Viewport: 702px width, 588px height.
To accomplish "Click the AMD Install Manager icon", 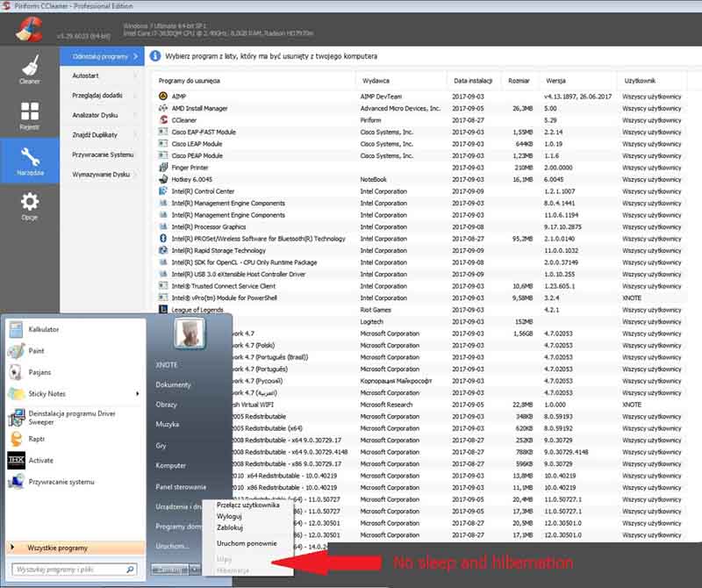I will pyautogui.click(x=163, y=108).
